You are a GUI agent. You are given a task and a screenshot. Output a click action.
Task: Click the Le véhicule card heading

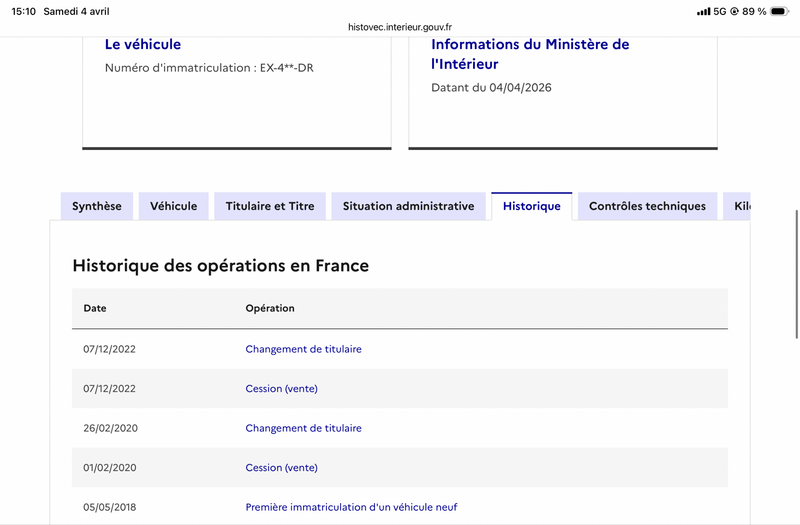143,44
